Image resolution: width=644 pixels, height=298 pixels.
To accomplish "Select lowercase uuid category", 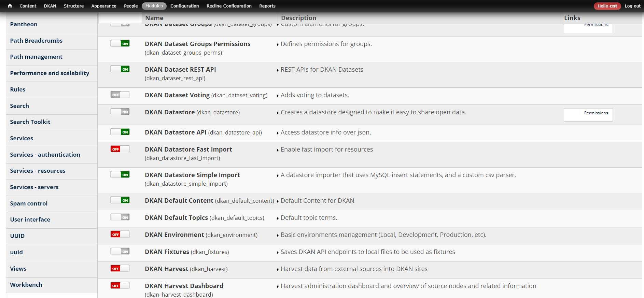I will click(52, 253).
